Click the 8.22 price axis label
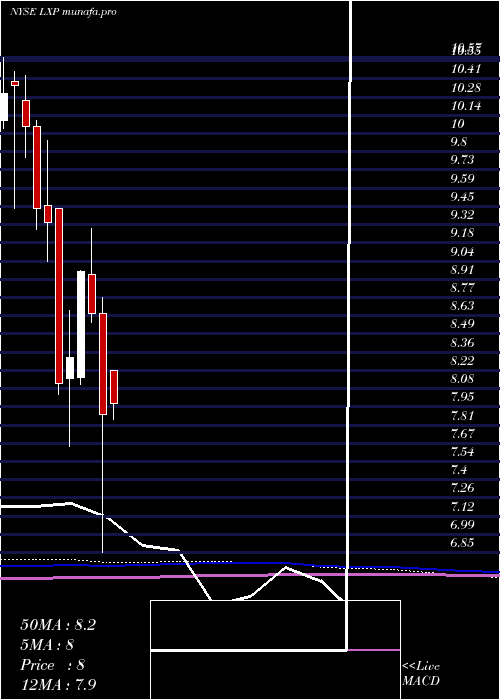The width and height of the screenshot is (500, 700). 462,360
